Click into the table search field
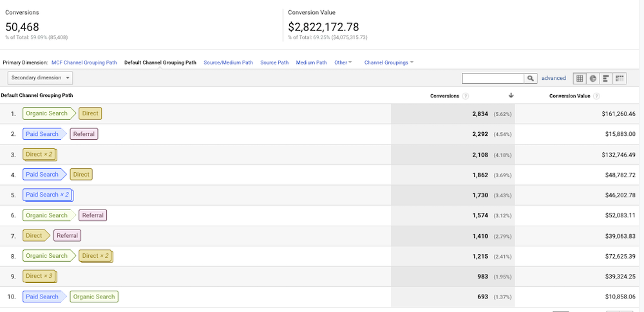644x312 pixels. point(493,78)
